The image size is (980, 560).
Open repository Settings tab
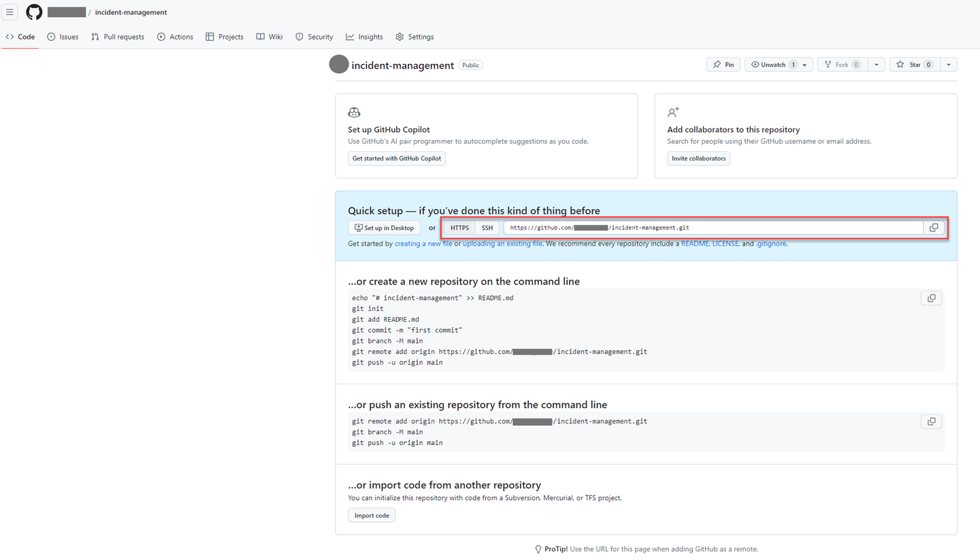pyautogui.click(x=414, y=37)
